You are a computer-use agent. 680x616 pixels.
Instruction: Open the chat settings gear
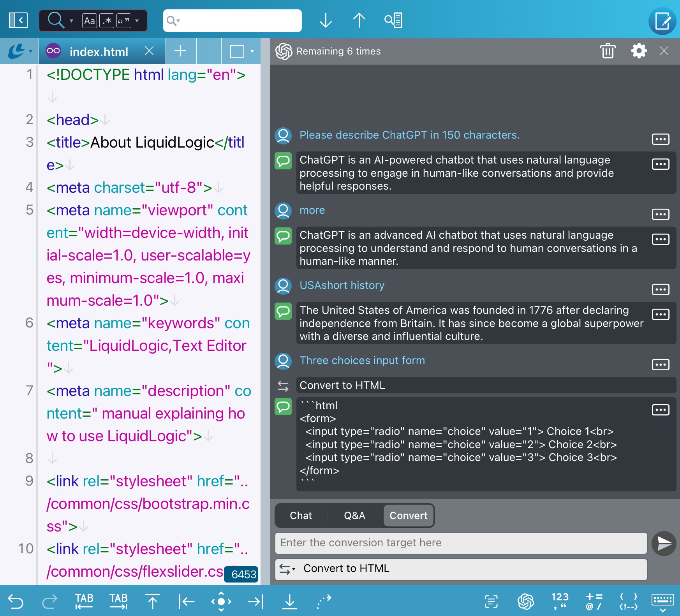(639, 51)
